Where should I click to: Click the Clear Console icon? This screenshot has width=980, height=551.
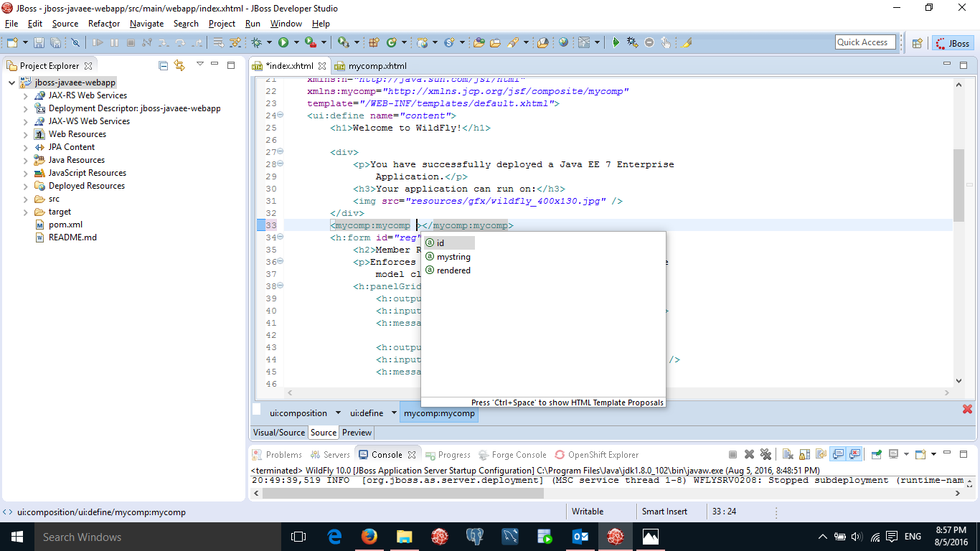click(x=787, y=454)
